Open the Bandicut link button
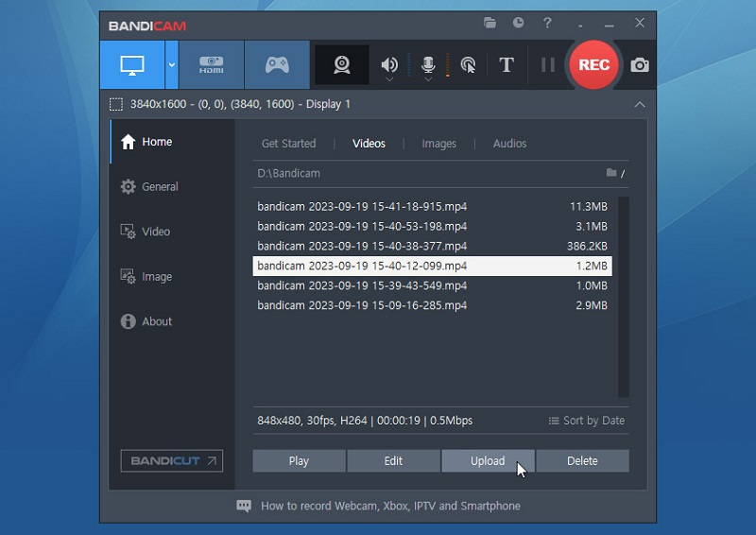Viewport: 756px width, 535px height. pos(172,460)
